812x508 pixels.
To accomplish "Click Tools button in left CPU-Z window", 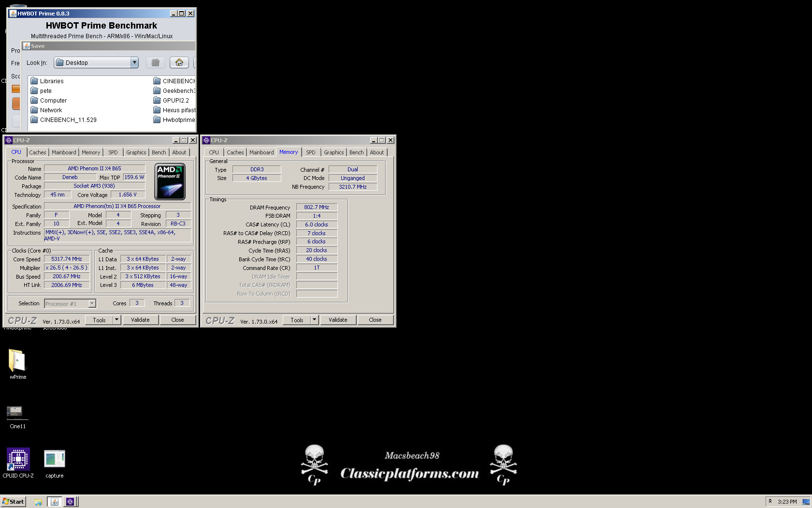I will 99,320.
